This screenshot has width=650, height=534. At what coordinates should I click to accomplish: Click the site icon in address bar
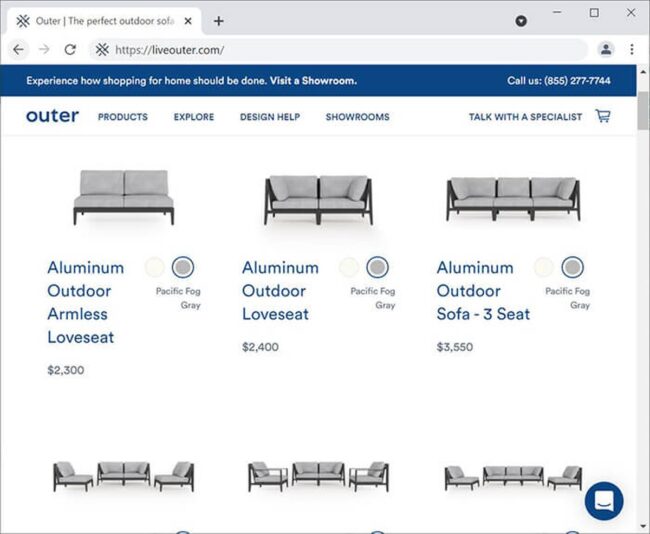102,50
